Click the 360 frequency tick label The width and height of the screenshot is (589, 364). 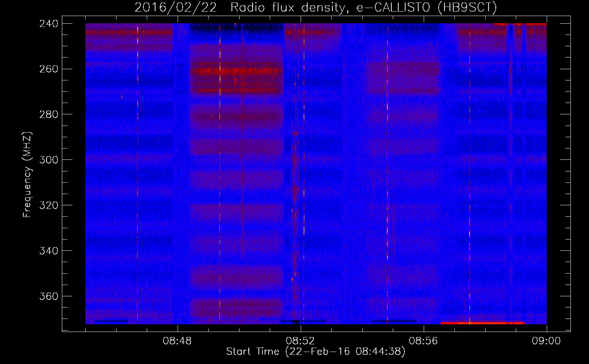click(49, 297)
